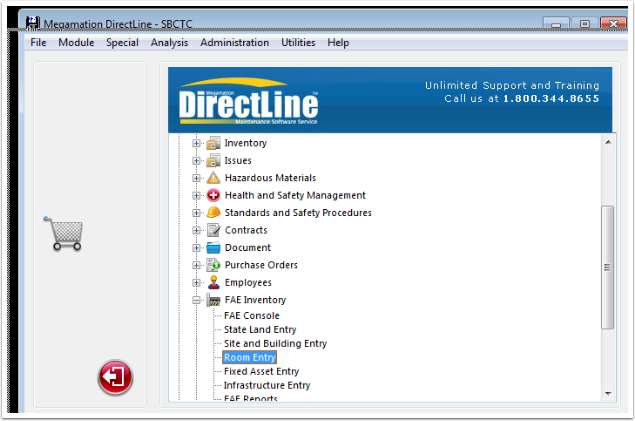Click the Employees worker icon
This screenshot has width=635, height=421.
213,282
